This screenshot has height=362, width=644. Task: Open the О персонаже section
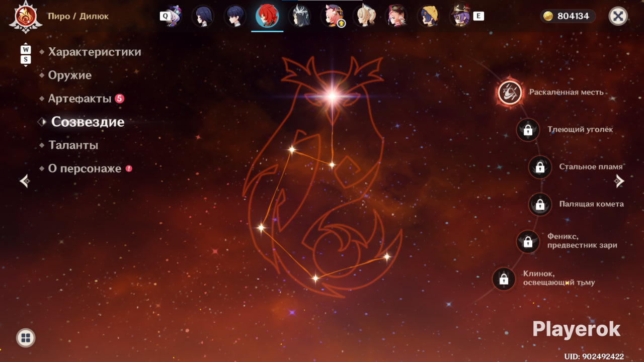click(x=85, y=168)
